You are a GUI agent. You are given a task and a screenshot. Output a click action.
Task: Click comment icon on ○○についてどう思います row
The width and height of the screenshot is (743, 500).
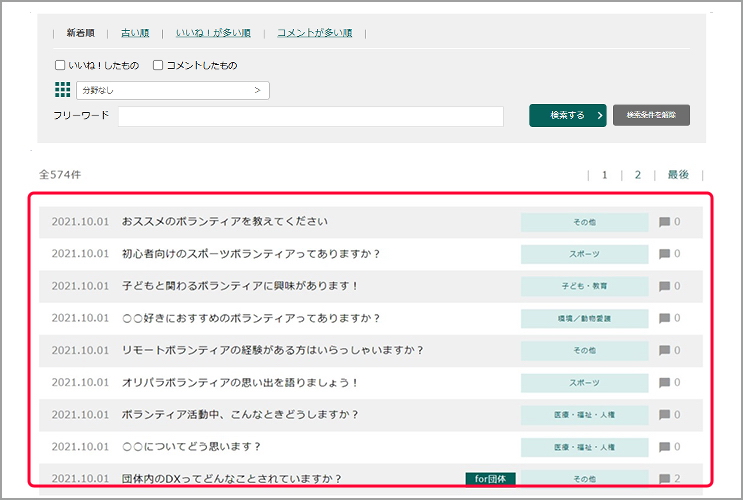click(664, 447)
